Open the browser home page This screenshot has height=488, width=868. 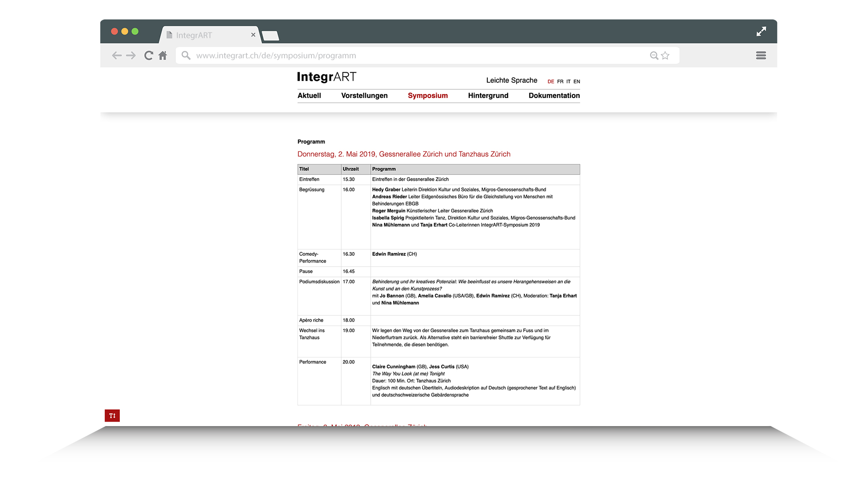coord(162,55)
